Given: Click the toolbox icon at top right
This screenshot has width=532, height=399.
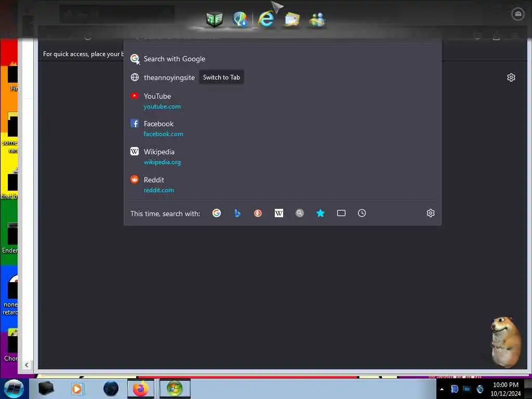Looking at the screenshot, I should [x=518, y=14].
